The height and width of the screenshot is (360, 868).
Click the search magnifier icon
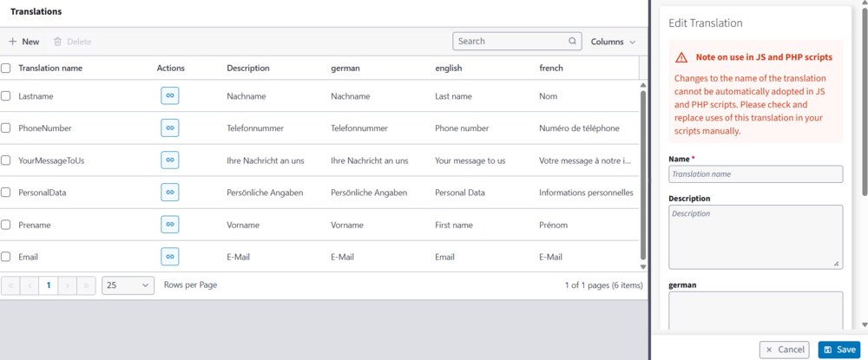(572, 41)
